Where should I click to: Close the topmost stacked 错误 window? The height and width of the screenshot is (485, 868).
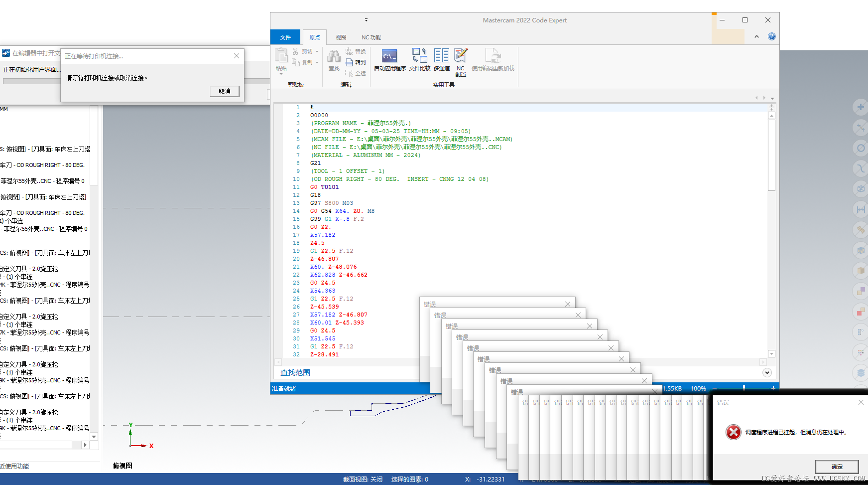568,304
